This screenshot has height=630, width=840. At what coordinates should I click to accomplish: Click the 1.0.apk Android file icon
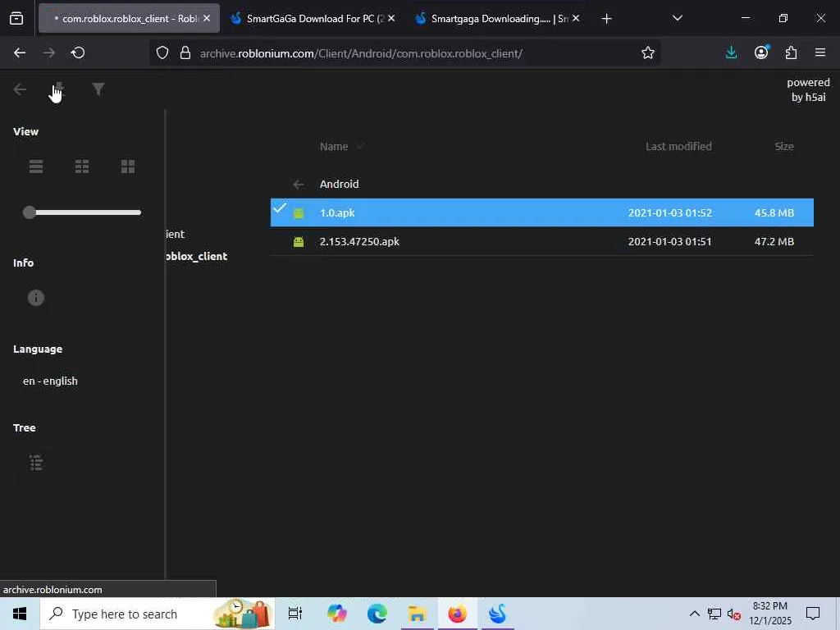(x=299, y=213)
